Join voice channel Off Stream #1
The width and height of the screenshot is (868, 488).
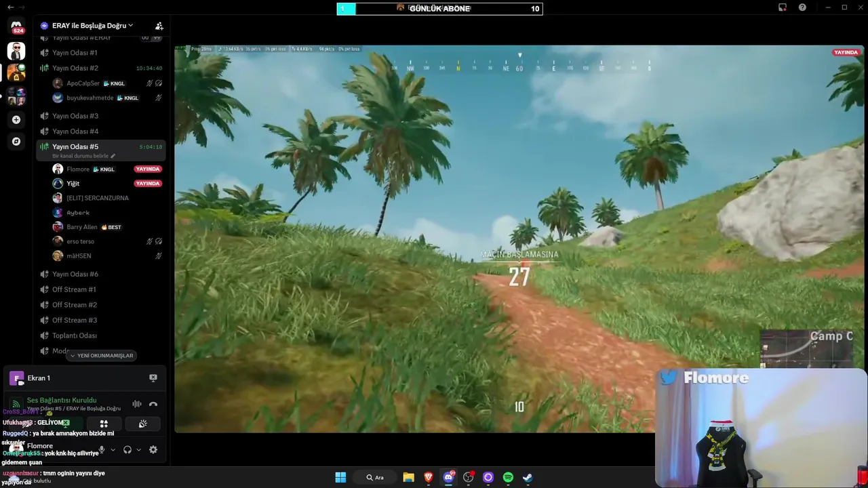coord(100,289)
